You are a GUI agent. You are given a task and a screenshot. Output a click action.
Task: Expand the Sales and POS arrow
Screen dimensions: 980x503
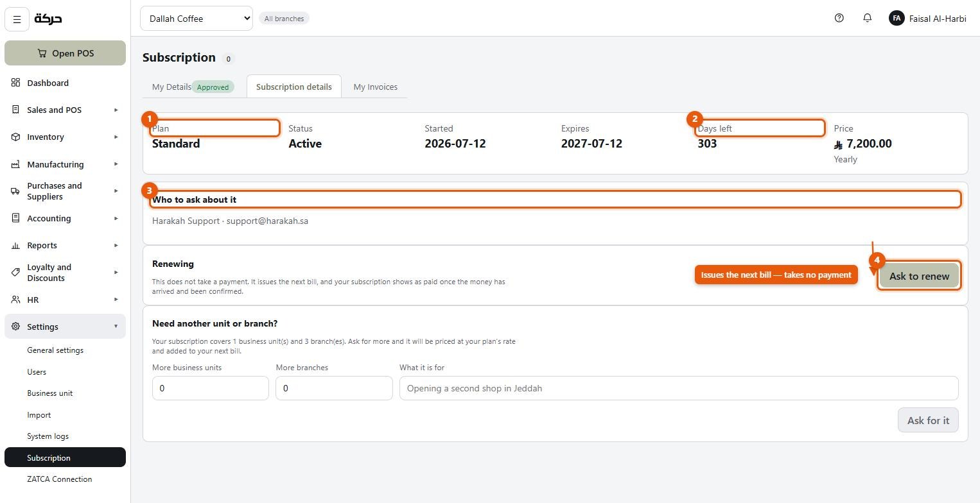pos(116,110)
